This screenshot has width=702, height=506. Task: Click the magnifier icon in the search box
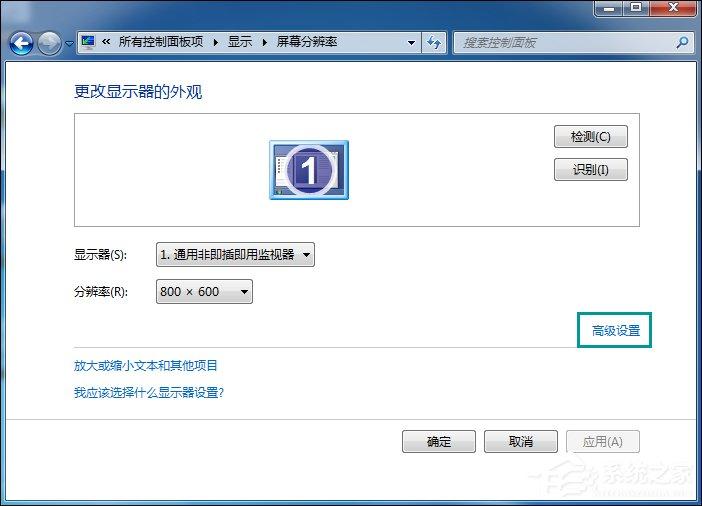[x=682, y=43]
